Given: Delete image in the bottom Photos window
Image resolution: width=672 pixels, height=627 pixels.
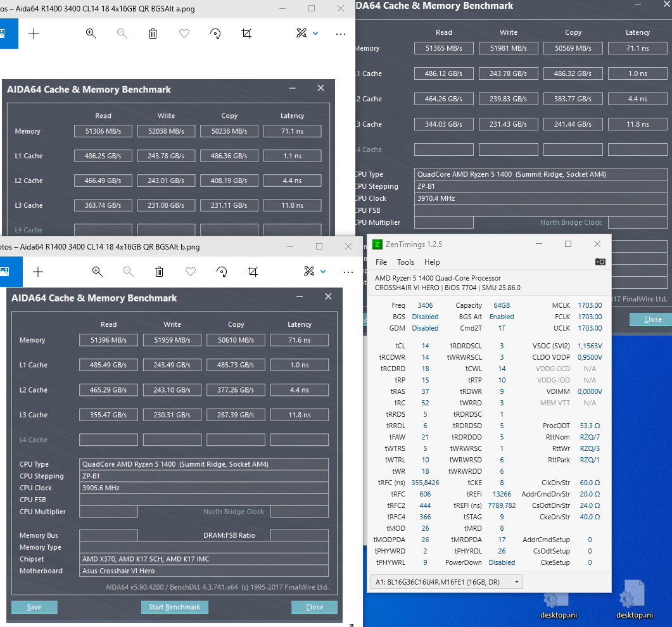Looking at the screenshot, I should (x=160, y=271).
